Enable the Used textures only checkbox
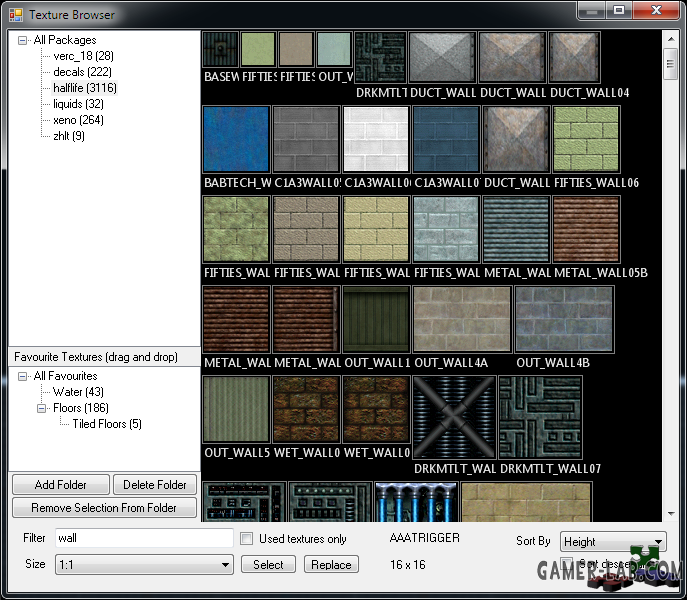The width and height of the screenshot is (687, 600). [247, 539]
